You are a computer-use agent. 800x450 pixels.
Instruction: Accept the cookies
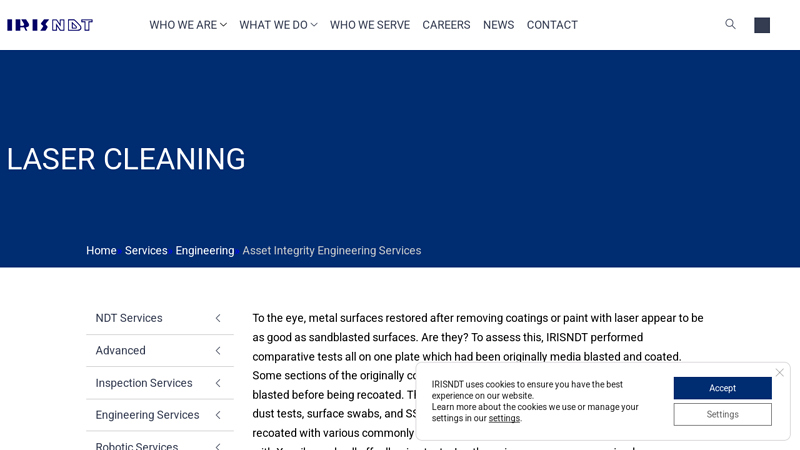[722, 388]
